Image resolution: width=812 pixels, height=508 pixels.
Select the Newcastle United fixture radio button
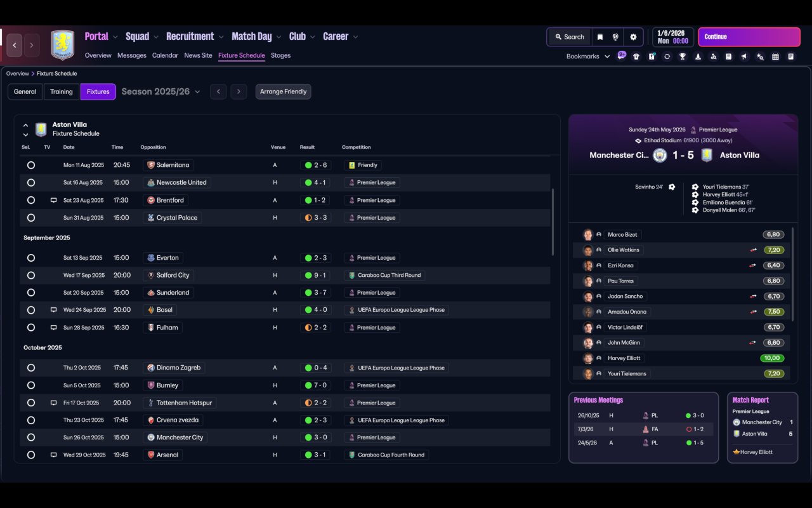[x=30, y=182]
